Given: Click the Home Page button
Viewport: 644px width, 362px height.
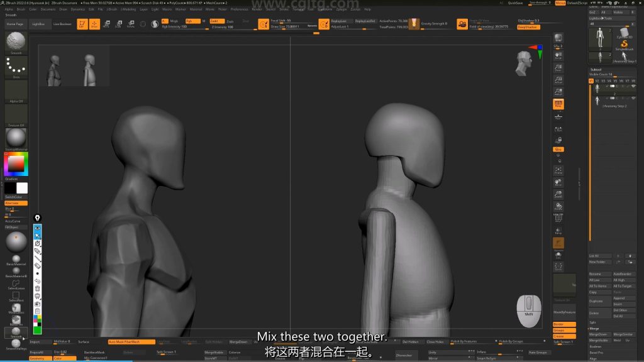Looking at the screenshot, I should (x=15, y=25).
